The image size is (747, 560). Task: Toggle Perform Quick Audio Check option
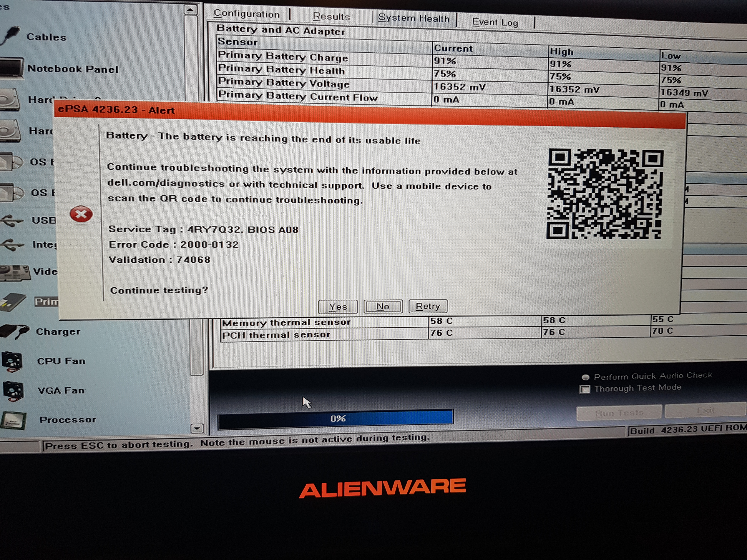point(585,377)
